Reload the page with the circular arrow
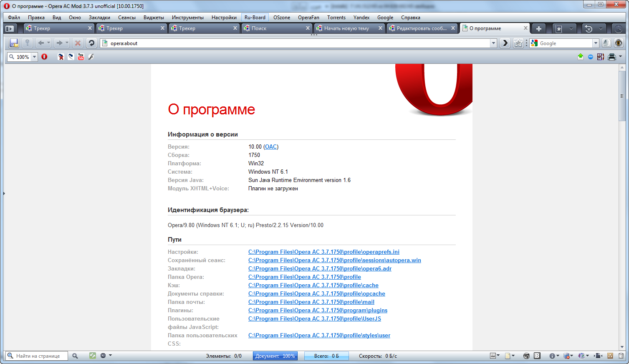 [x=91, y=43]
